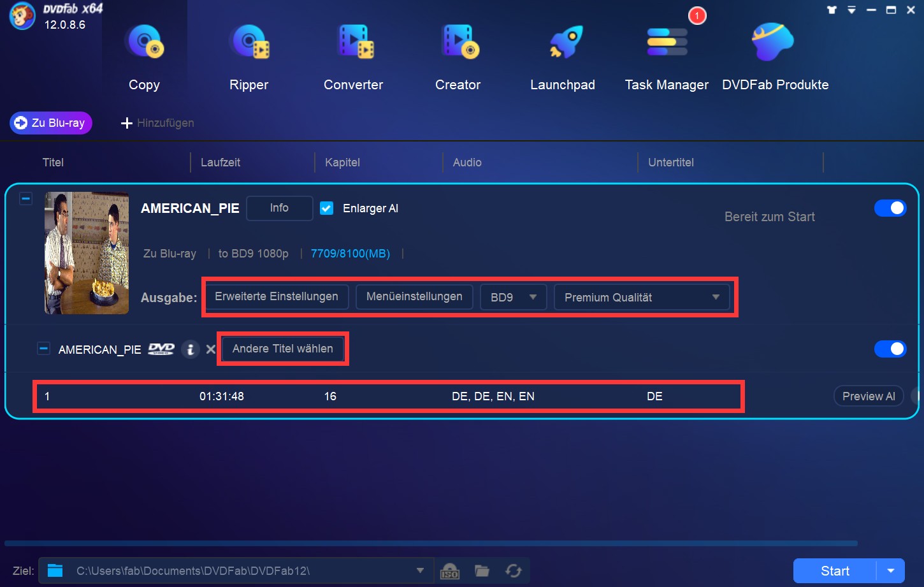Viewport: 924px width, 587px height.
Task: Toggle the DVD source switch off
Action: pos(890,349)
